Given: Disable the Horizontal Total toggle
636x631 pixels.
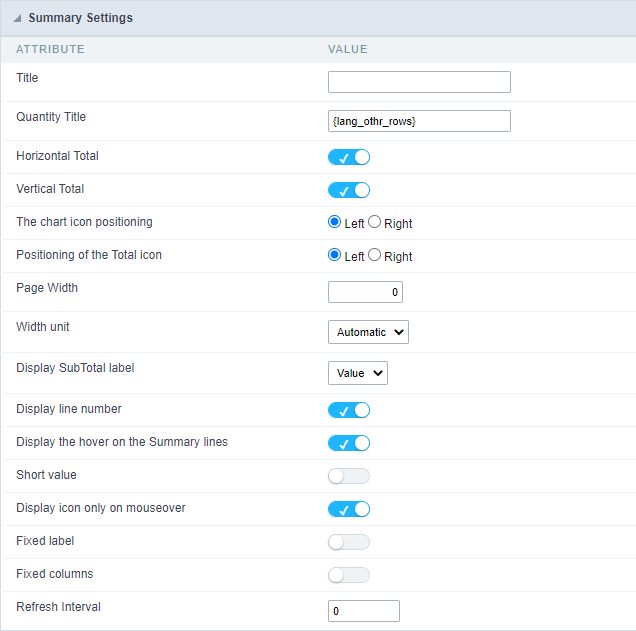Looking at the screenshot, I should [x=349, y=157].
